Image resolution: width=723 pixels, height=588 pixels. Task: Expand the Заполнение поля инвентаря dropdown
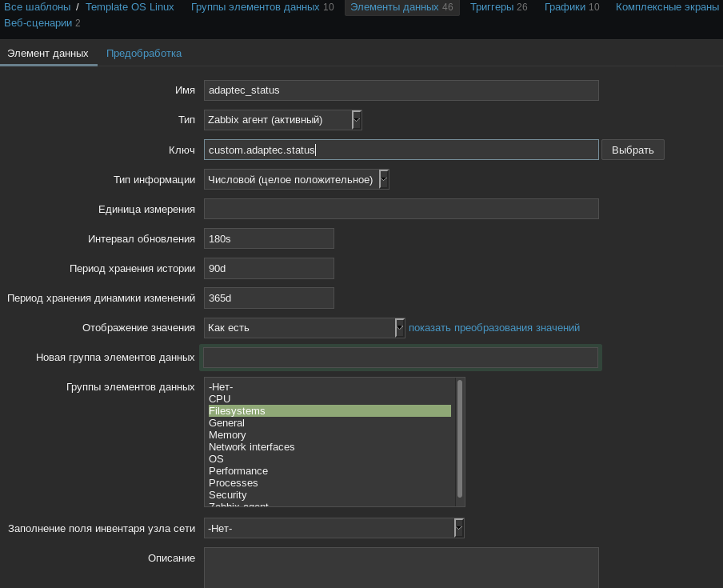click(334, 528)
